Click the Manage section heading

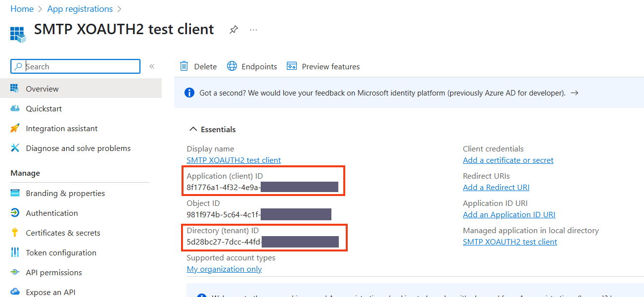[25, 173]
